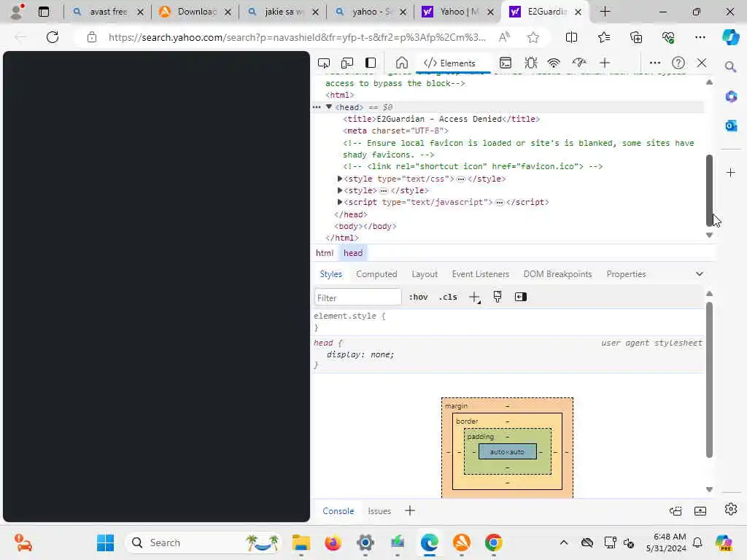Close the DevTools panel

pos(702,63)
